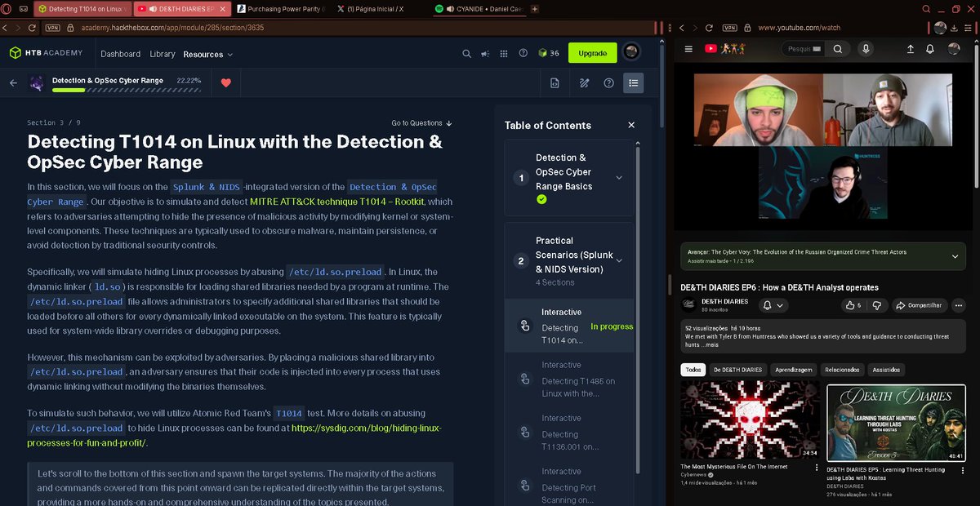This screenshot has height=506, width=980.
Task: Open notification bell dropdown for DE&TH DIARIES channel
Action: click(x=773, y=305)
